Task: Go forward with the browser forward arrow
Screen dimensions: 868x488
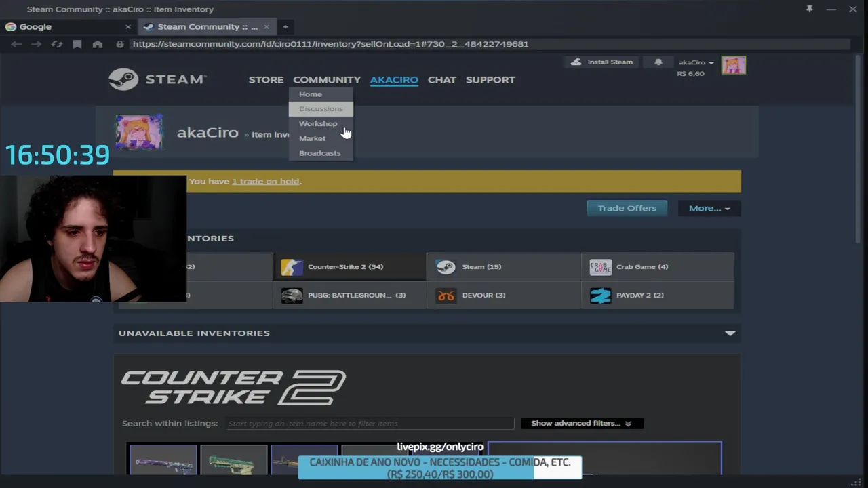Action: tap(37, 44)
